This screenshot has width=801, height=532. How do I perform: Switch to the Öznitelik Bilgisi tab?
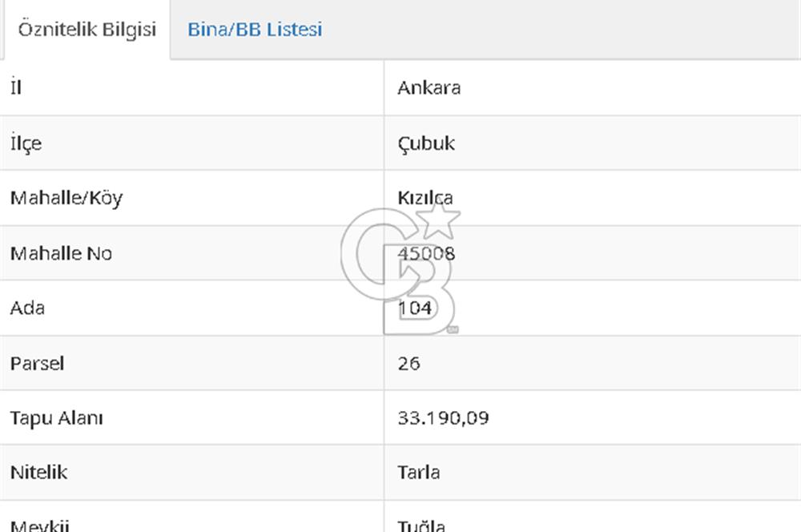tap(87, 30)
